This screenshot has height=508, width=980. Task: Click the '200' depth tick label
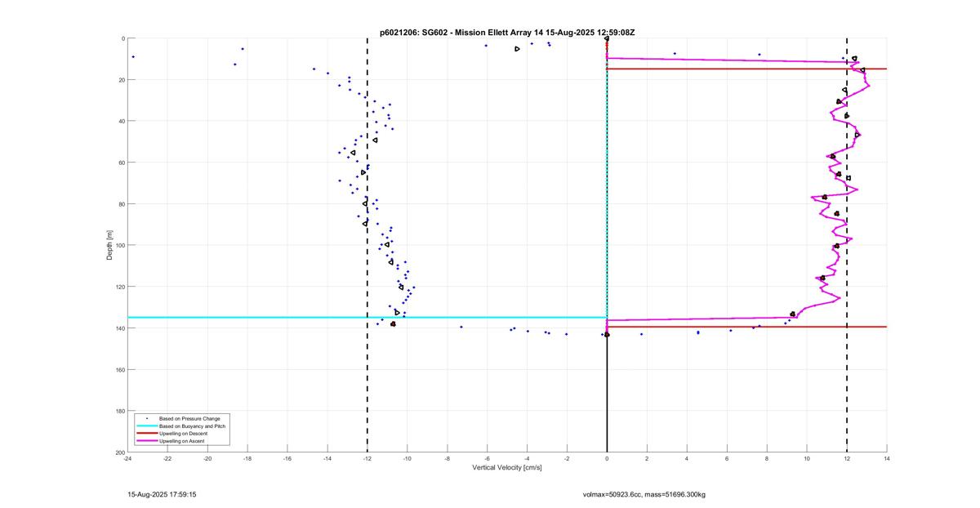click(x=119, y=452)
